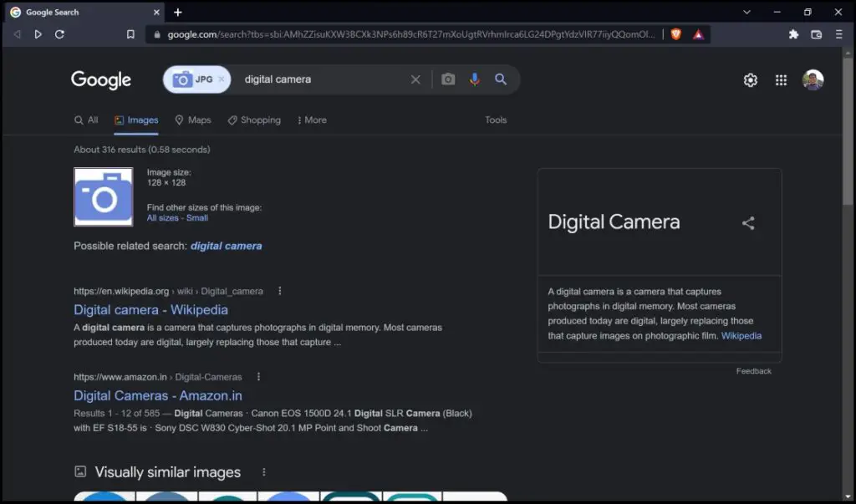This screenshot has height=504, width=856.
Task: Click the magnifier search button
Action: click(501, 79)
